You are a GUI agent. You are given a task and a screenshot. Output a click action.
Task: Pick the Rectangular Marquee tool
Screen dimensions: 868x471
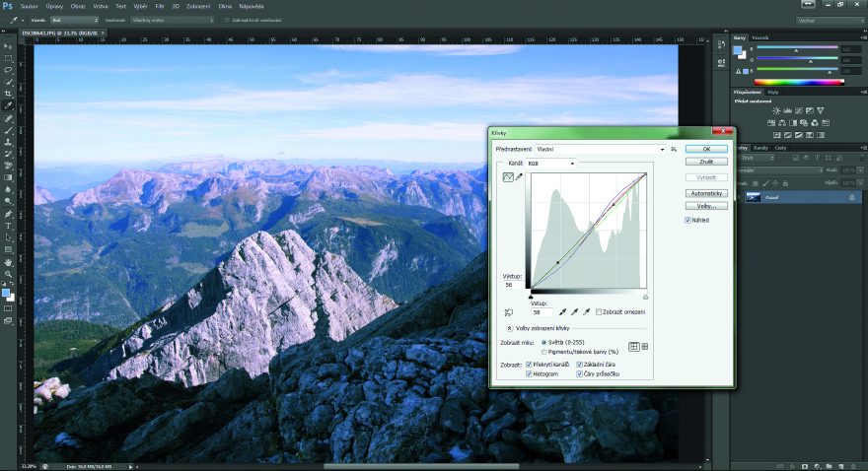pyautogui.click(x=8, y=58)
